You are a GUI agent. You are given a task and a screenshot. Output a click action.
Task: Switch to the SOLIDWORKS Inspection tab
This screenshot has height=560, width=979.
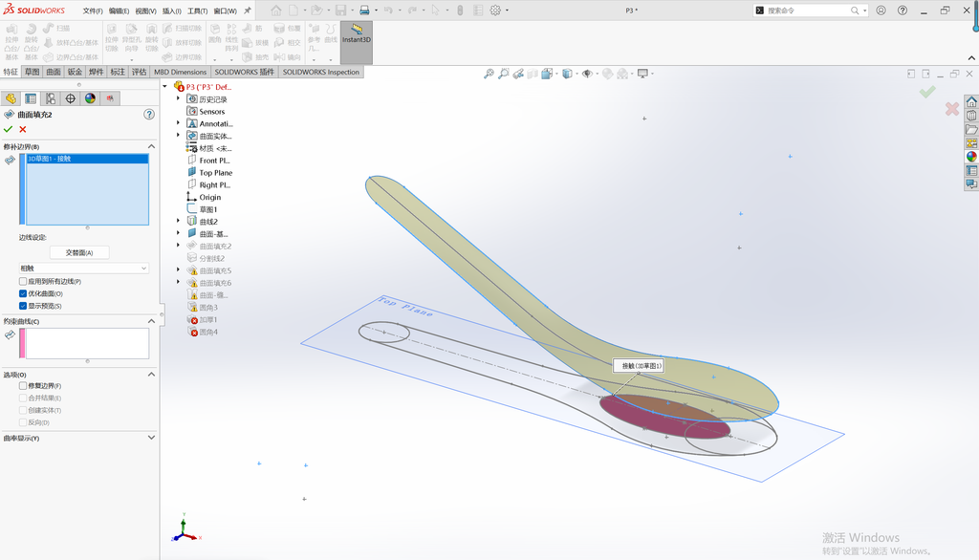coord(321,72)
